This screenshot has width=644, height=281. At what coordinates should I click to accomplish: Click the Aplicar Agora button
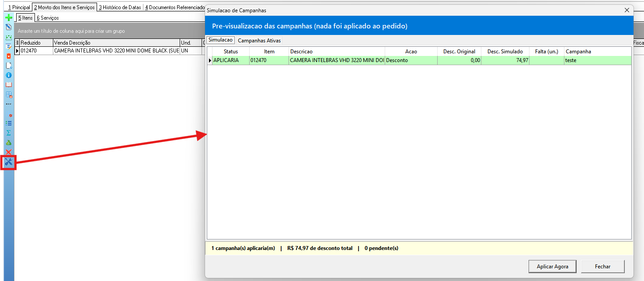(x=553, y=267)
